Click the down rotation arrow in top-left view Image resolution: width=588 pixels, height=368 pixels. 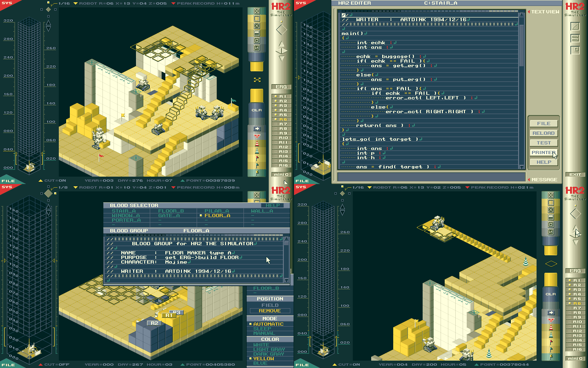point(282,58)
